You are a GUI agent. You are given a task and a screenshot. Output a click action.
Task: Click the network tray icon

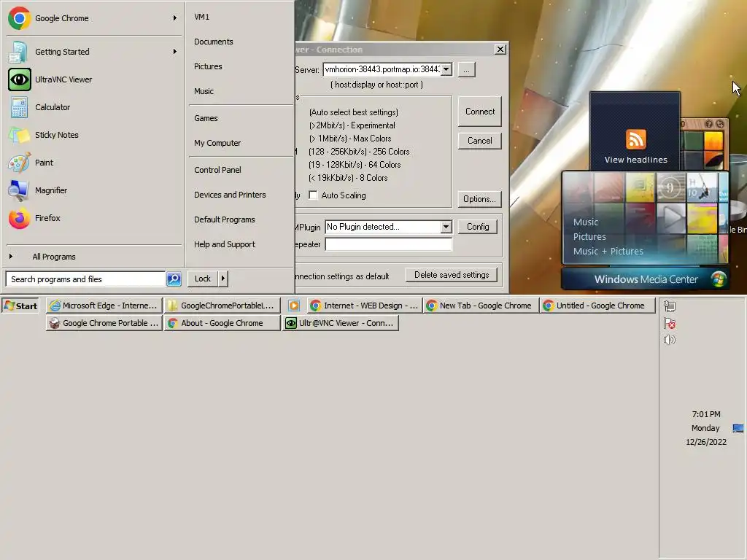(670, 306)
